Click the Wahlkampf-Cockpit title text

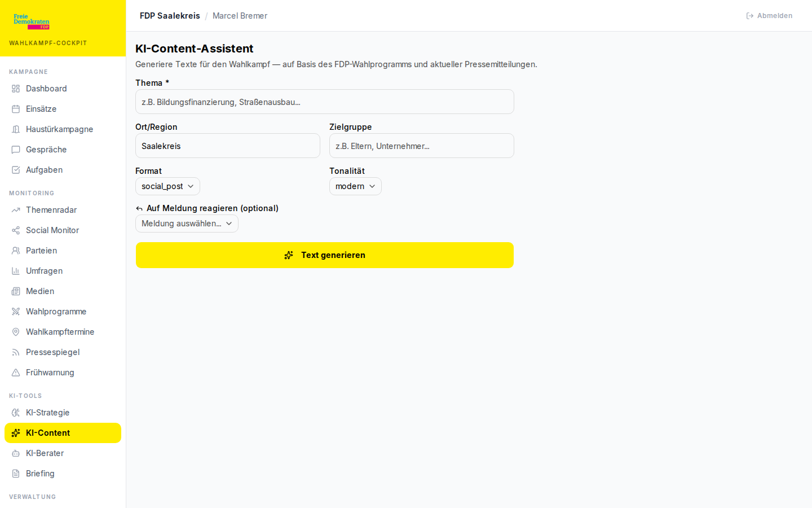(x=48, y=43)
